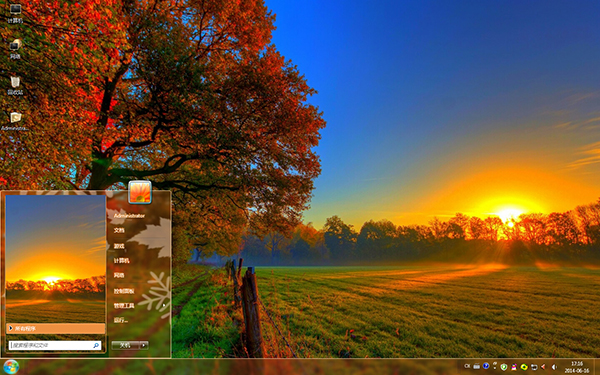Open 控制面板 in the Start menu
This screenshot has width=600, height=375.
(x=124, y=291)
